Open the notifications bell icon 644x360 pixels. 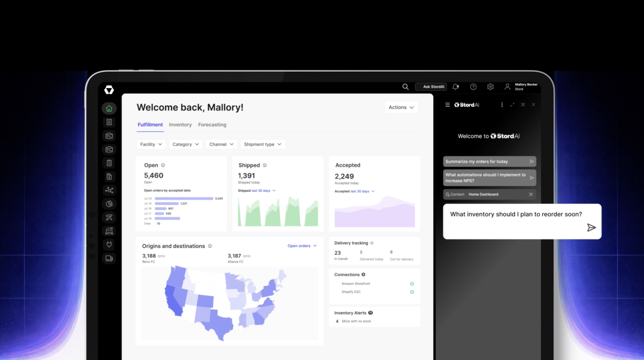(456, 87)
